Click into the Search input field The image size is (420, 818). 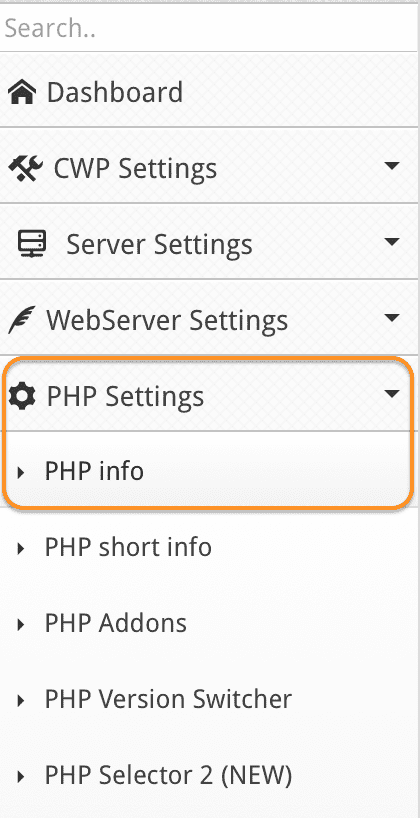pyautogui.click(x=210, y=28)
